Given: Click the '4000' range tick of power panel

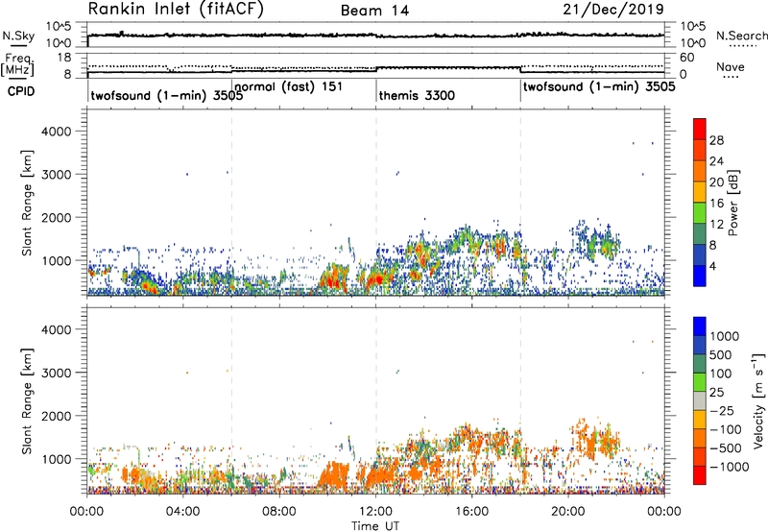Looking at the screenshot, I should tap(56, 132).
